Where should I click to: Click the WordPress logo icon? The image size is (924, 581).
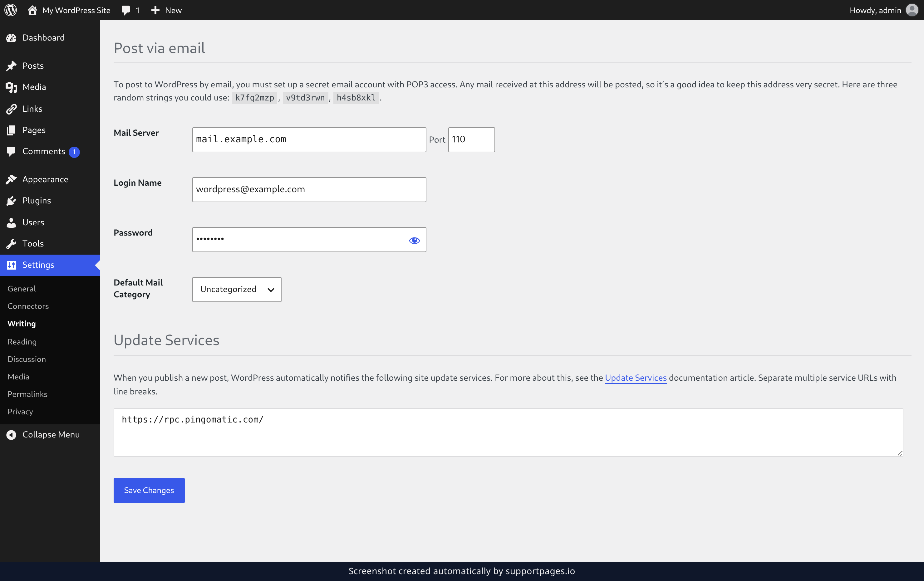click(10, 10)
